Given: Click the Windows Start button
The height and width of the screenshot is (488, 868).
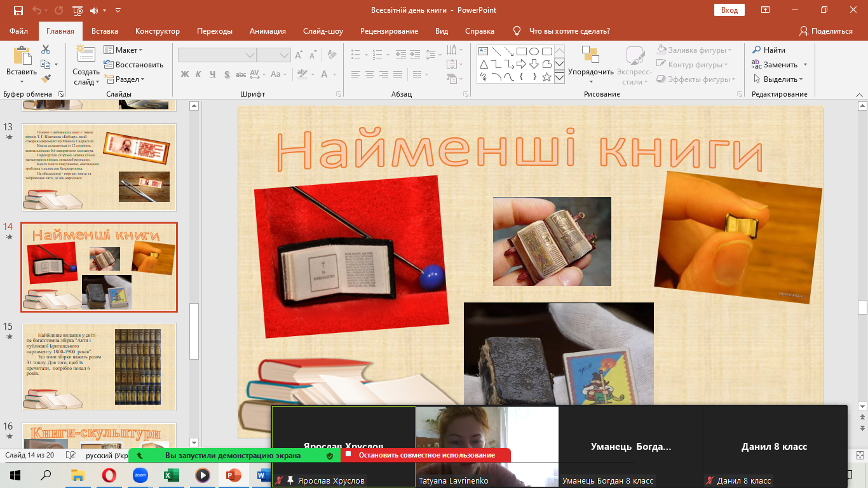Looking at the screenshot, I should [x=15, y=475].
